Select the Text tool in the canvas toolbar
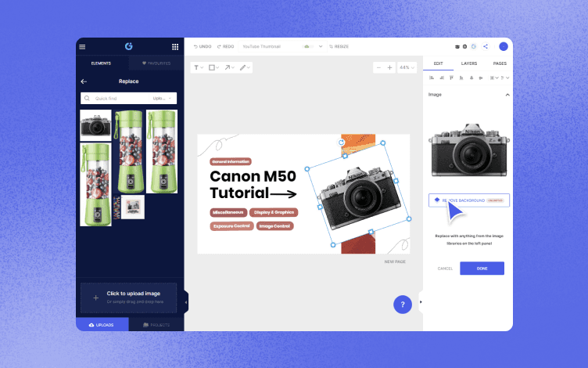 [x=196, y=67]
